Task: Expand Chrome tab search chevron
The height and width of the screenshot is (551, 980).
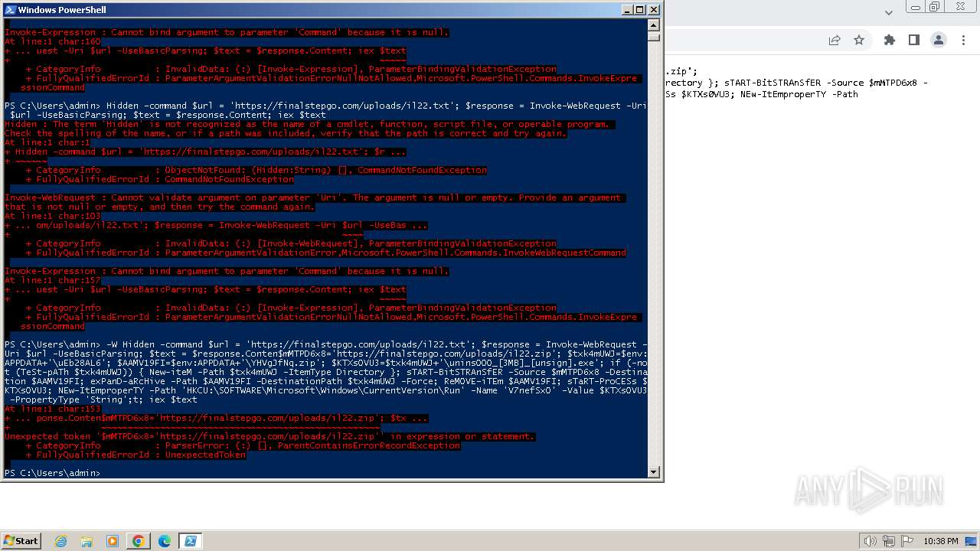Action: pyautogui.click(x=889, y=12)
